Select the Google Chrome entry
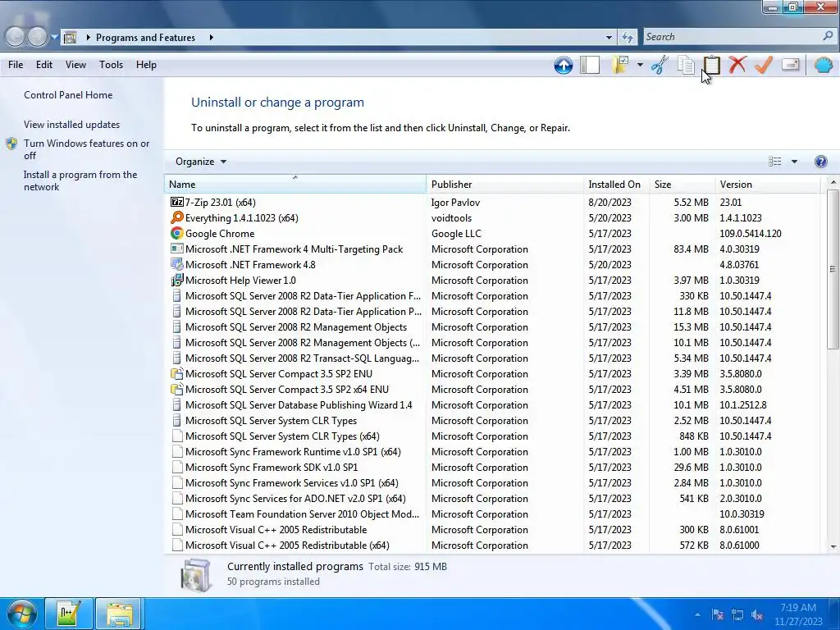 coord(493,234)
